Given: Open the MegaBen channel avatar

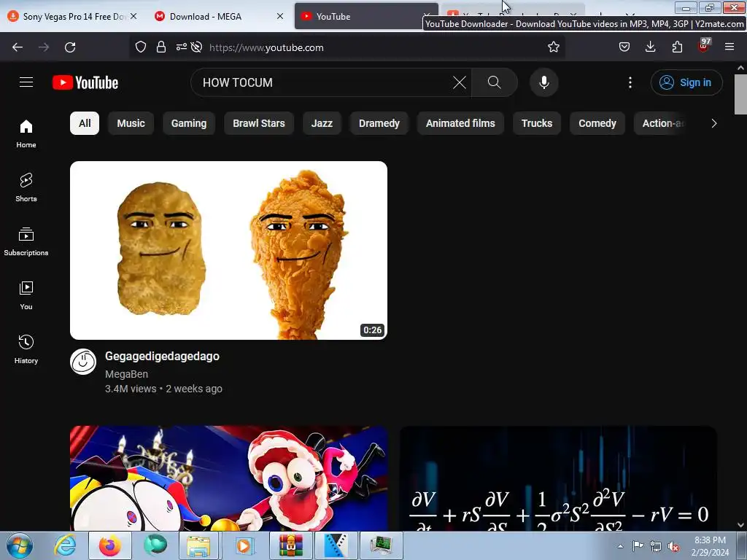Looking at the screenshot, I should coord(83,362).
